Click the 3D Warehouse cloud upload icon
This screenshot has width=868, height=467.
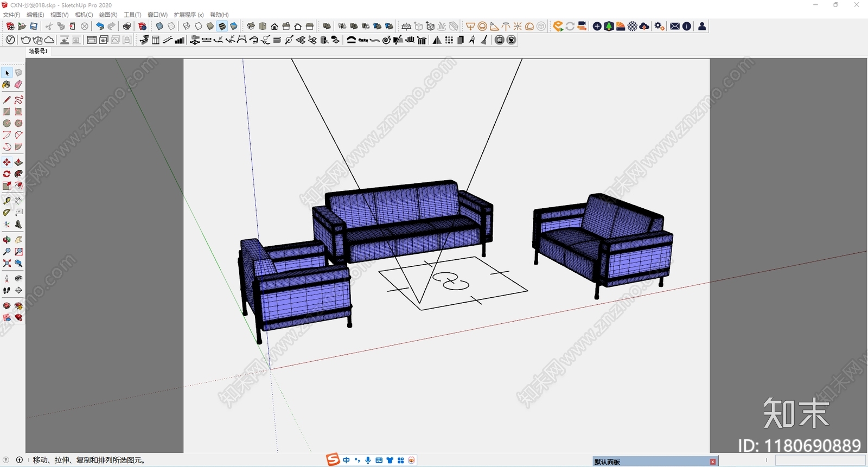tap(644, 26)
